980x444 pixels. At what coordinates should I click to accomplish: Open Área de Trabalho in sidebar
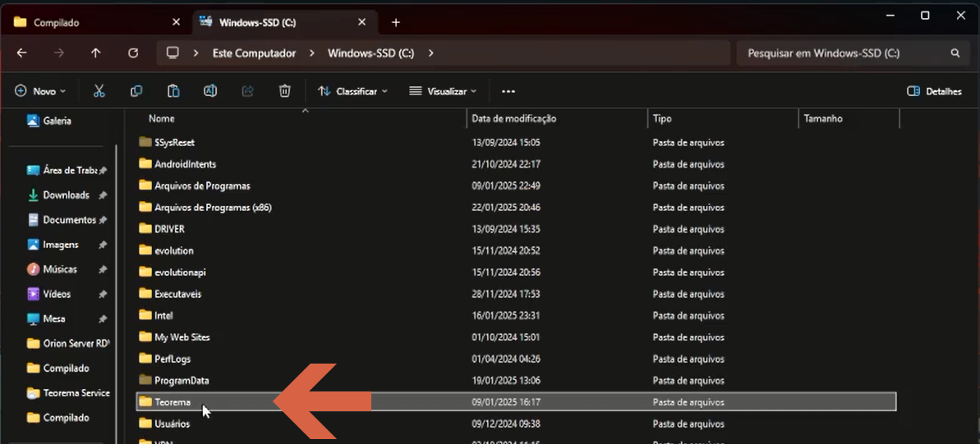click(67, 171)
